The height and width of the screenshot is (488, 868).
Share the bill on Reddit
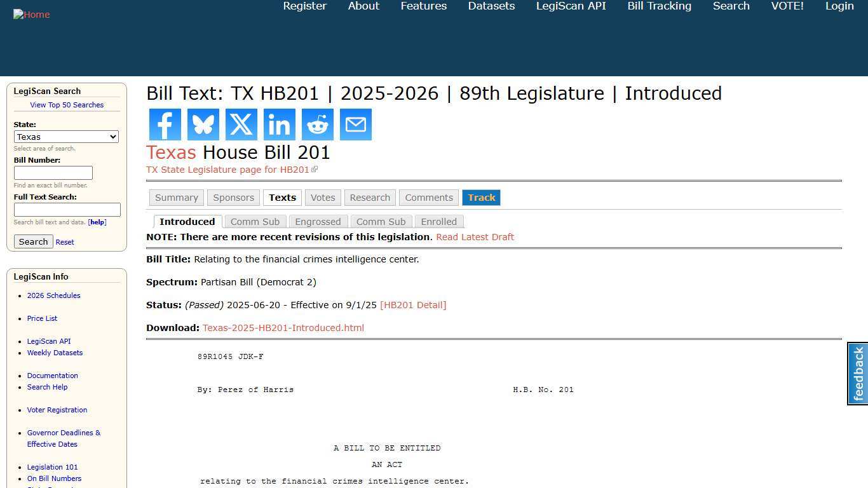[x=317, y=125]
